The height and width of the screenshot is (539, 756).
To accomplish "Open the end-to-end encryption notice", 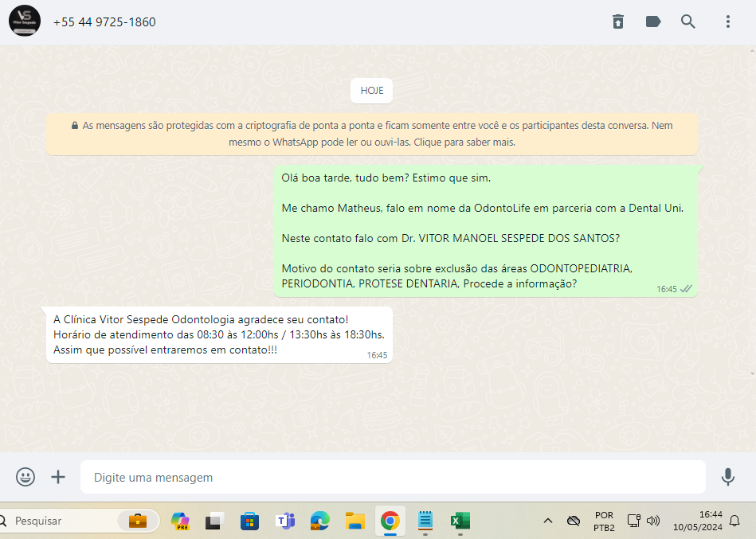I will pyautogui.click(x=372, y=134).
